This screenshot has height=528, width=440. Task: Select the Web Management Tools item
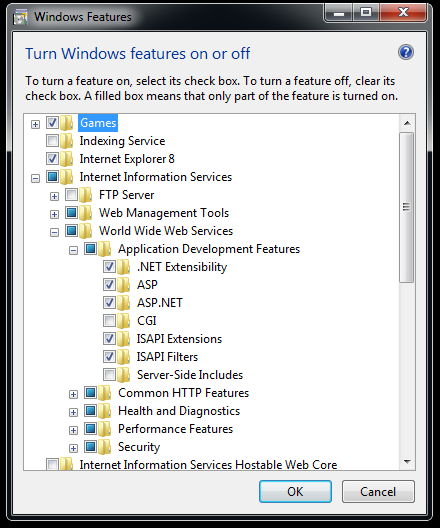click(x=164, y=213)
